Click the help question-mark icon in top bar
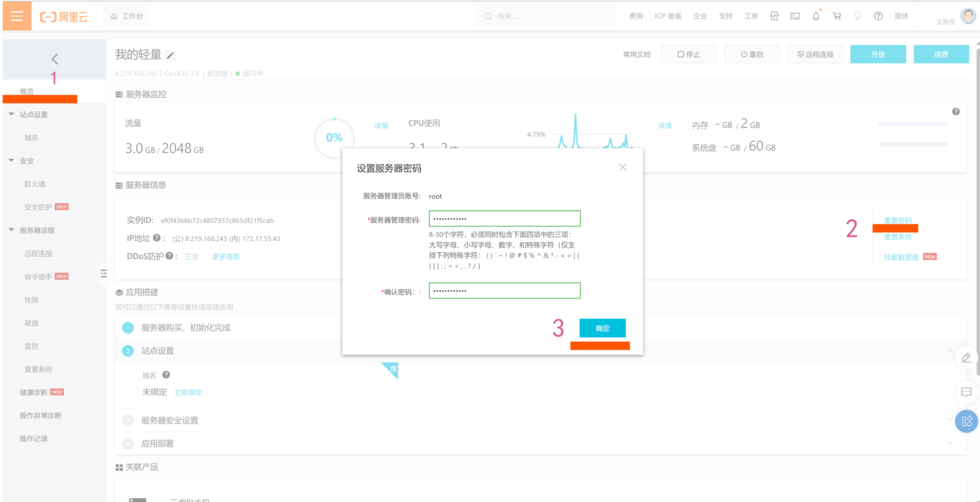The height and width of the screenshot is (502, 980). click(x=879, y=15)
